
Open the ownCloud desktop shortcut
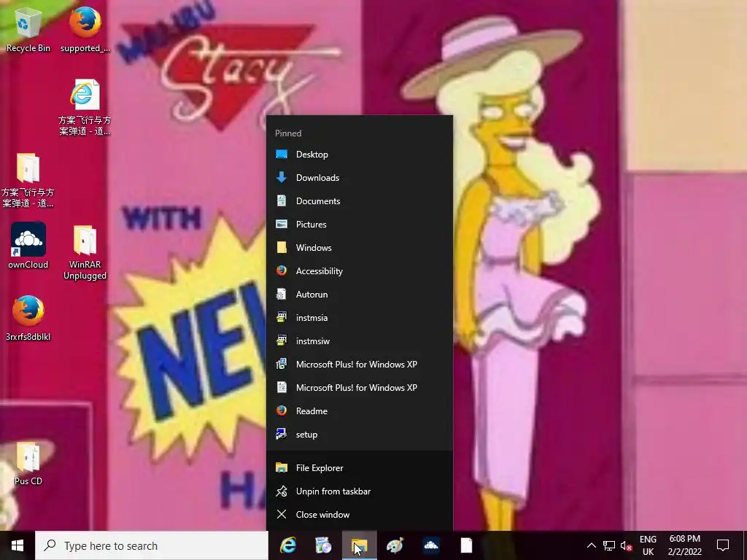[28, 246]
